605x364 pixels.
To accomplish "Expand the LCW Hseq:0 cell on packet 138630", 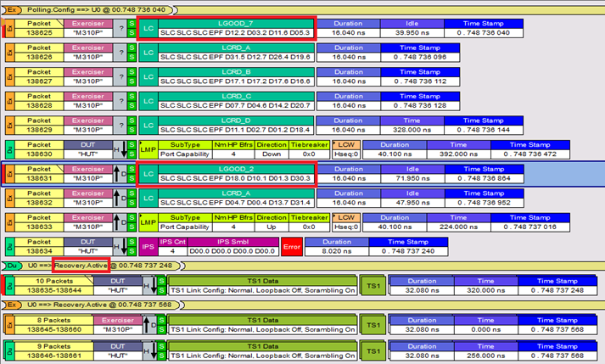I will coord(346,150).
